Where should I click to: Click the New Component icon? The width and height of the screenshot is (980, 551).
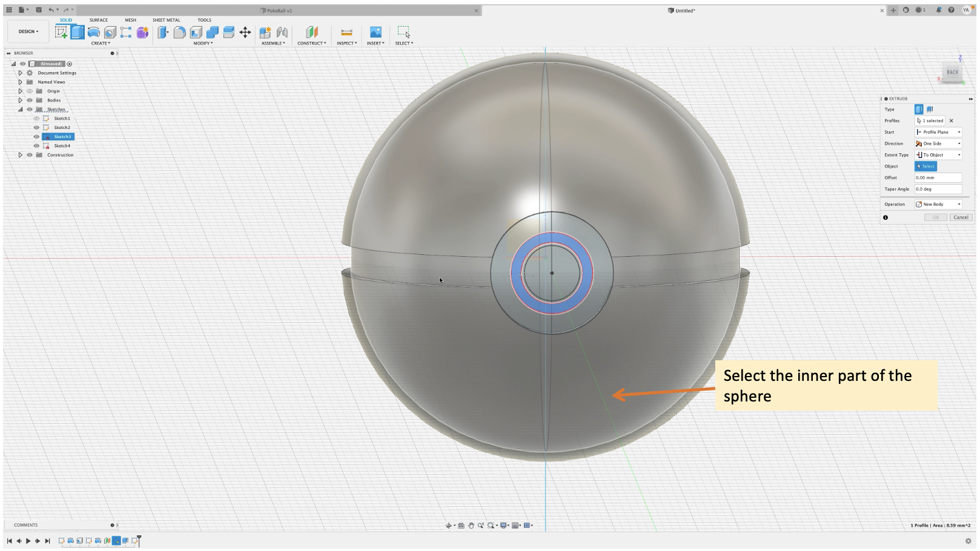point(265,32)
